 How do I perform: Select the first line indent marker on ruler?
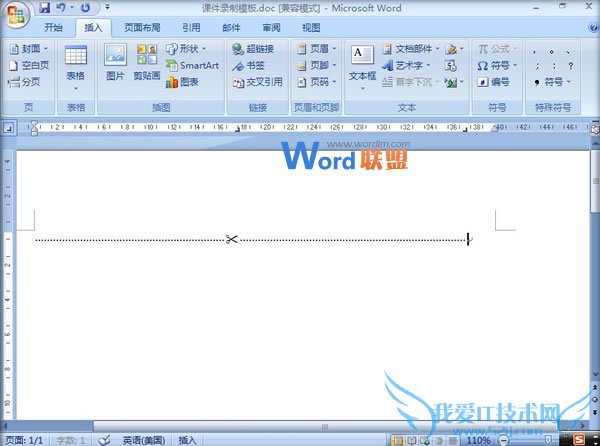(x=34, y=124)
